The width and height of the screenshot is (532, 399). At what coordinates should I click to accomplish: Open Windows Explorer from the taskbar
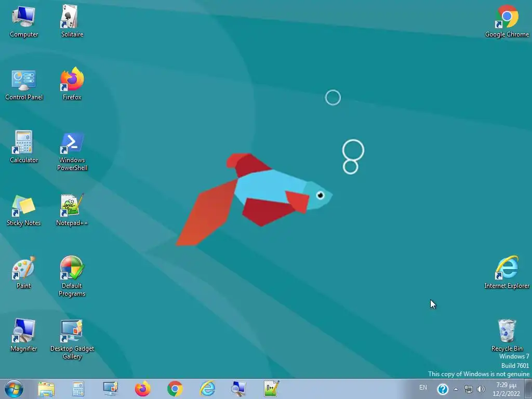[x=46, y=389]
